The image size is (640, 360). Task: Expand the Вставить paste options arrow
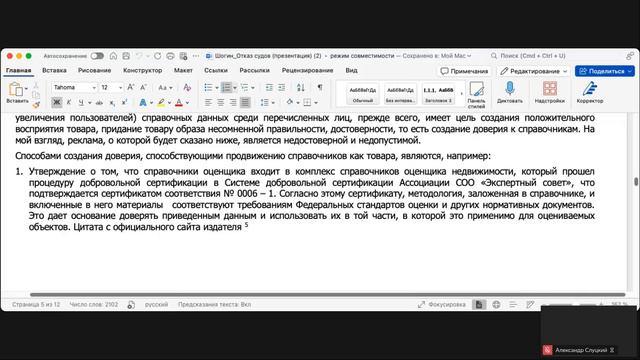coord(26,88)
